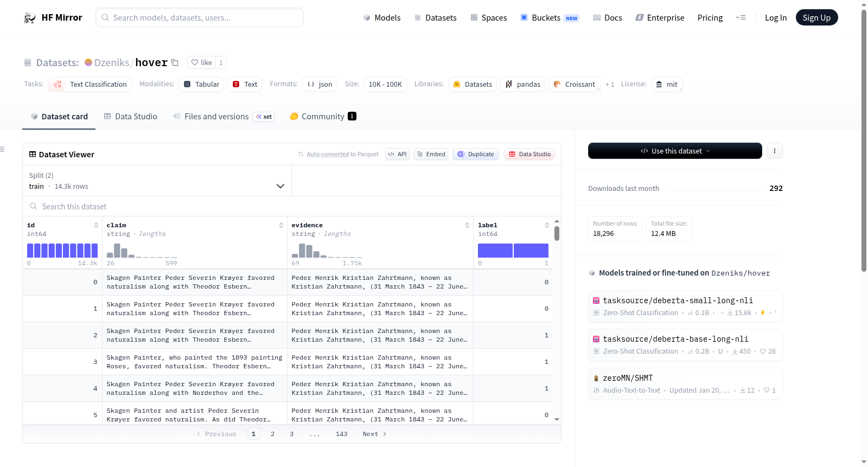The width and height of the screenshot is (868, 467).
Task: Select the Tabular modality tag
Action: 201,84
